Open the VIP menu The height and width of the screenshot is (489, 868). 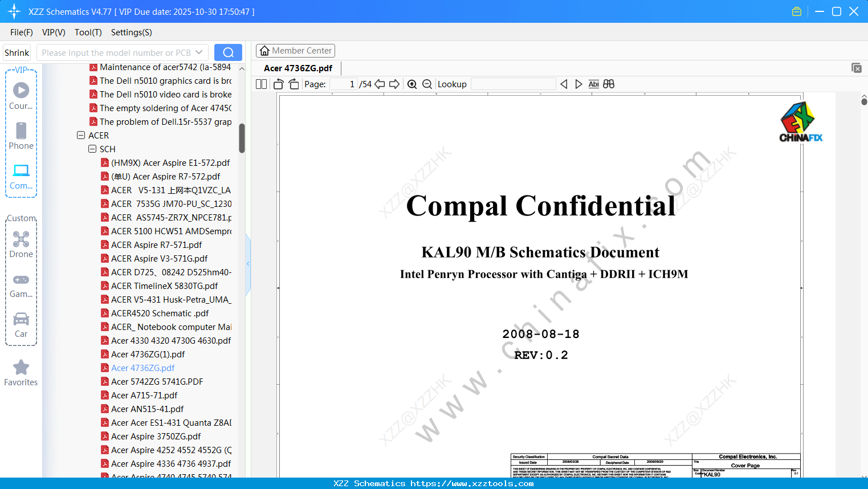click(x=54, y=32)
